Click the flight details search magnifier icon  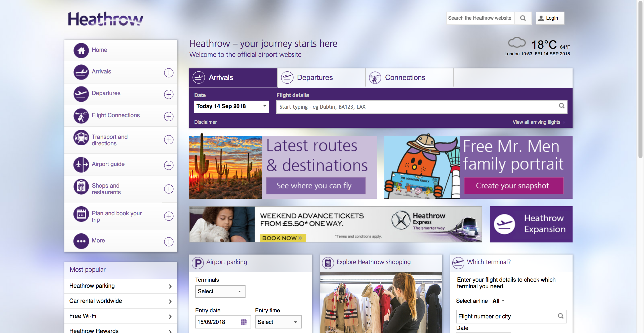(x=561, y=106)
